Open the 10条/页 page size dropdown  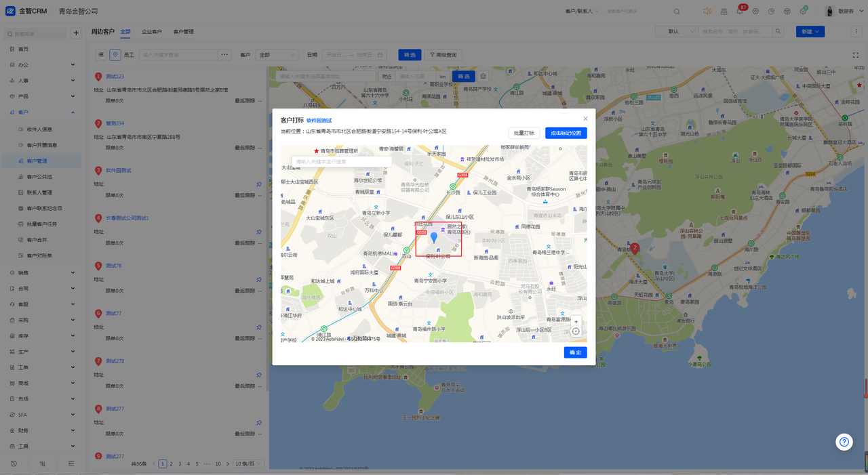[248, 464]
